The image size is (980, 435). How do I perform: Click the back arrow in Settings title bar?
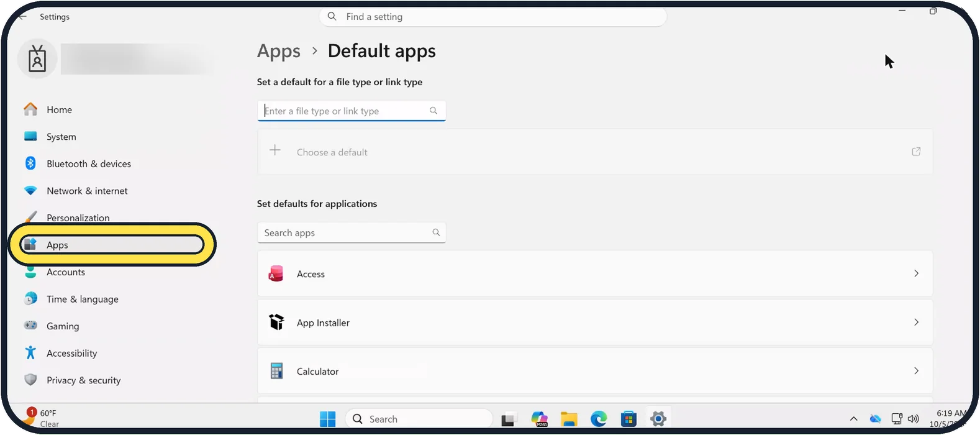point(22,17)
